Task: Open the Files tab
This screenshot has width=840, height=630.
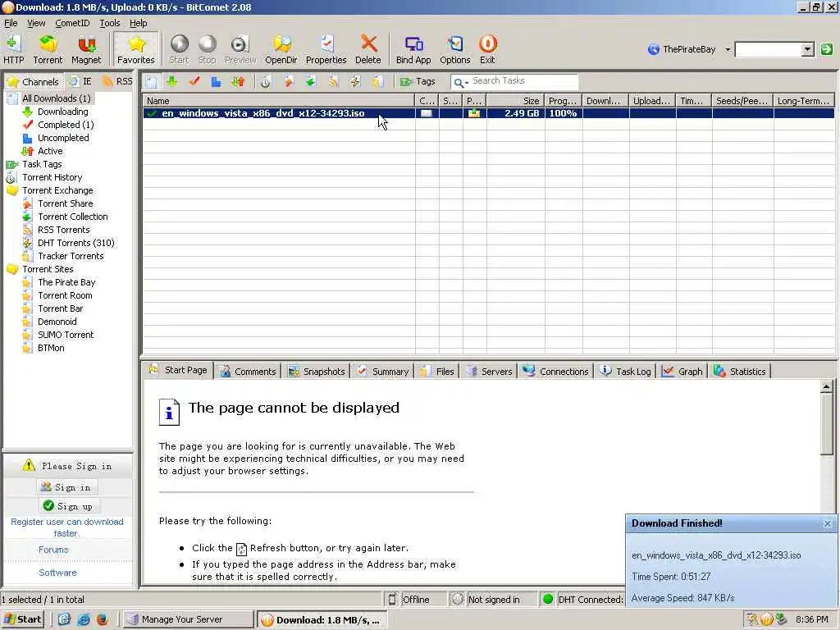Action: pyautogui.click(x=437, y=372)
